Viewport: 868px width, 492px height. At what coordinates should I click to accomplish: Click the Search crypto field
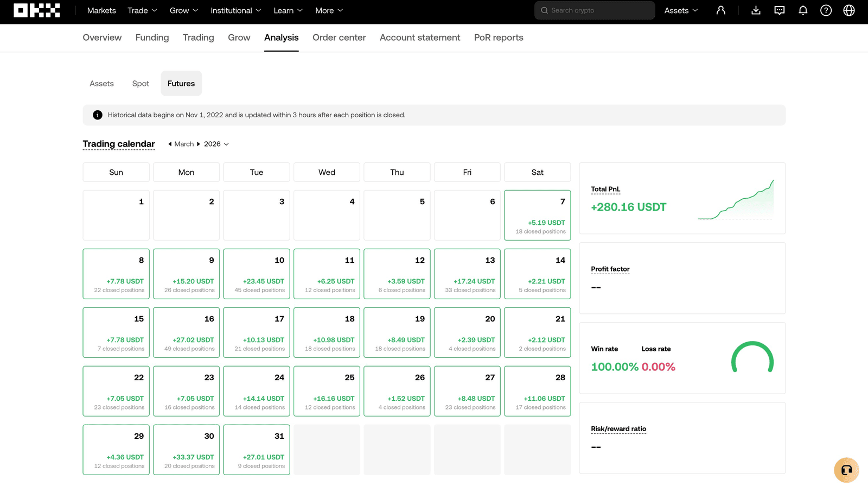[595, 10]
